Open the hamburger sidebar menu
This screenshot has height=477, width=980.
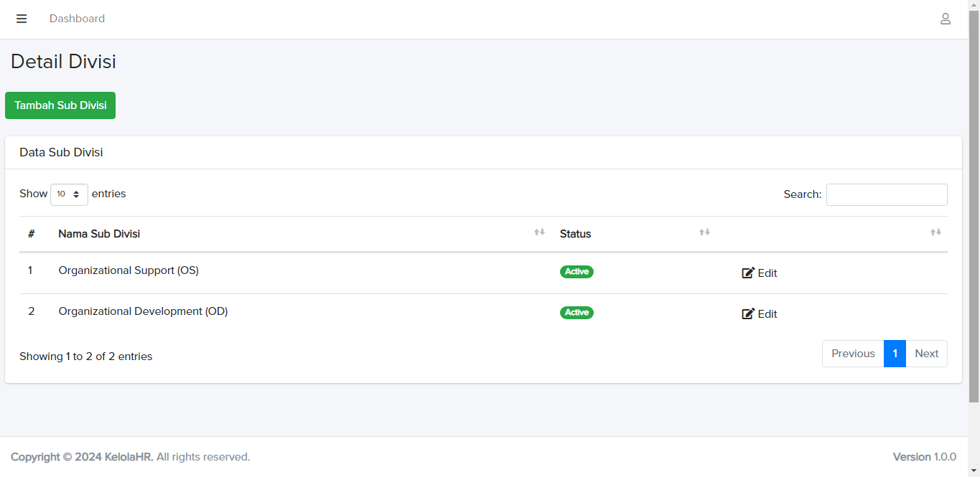[x=22, y=19]
